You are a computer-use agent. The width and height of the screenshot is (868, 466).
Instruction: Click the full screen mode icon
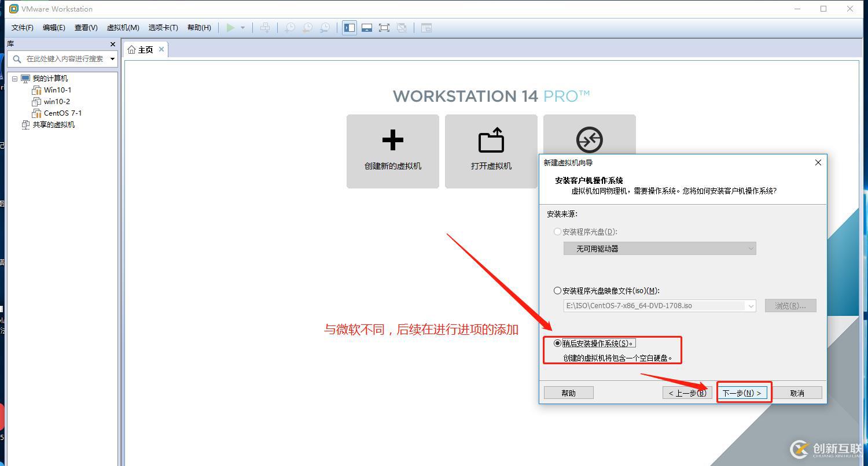[384, 28]
